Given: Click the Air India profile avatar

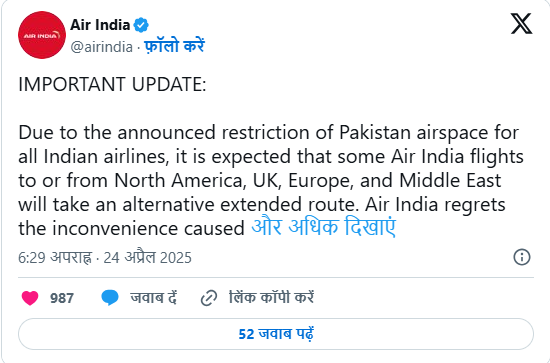Looking at the screenshot, I should [42, 35].
